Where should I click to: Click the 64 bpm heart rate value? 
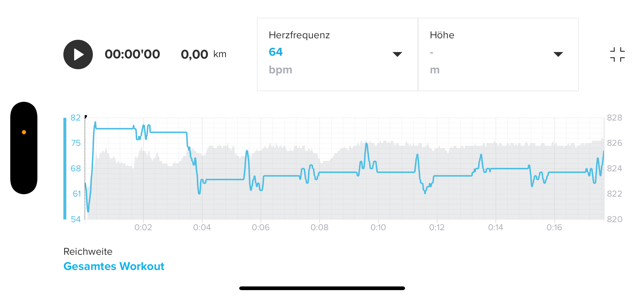276,52
